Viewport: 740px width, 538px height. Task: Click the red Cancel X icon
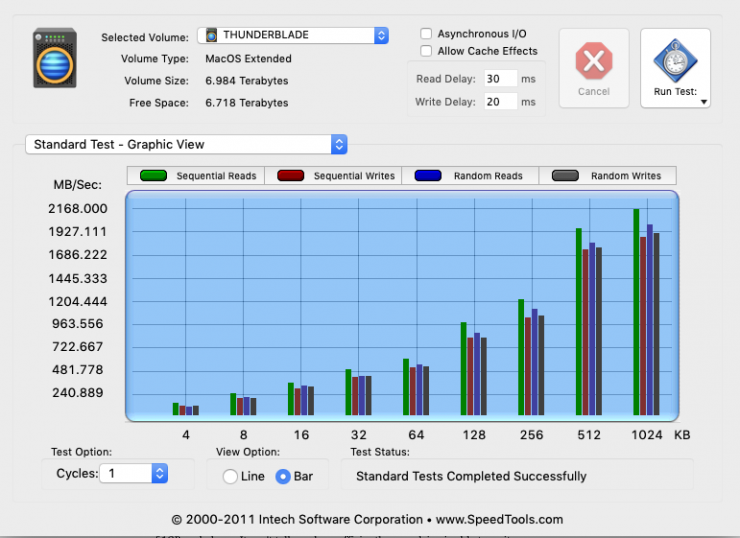(594, 61)
